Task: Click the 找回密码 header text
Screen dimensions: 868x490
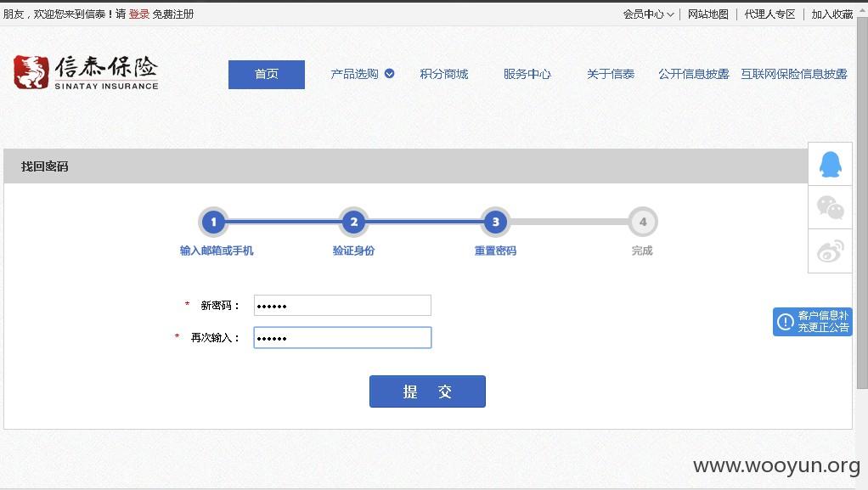Action: [x=45, y=166]
